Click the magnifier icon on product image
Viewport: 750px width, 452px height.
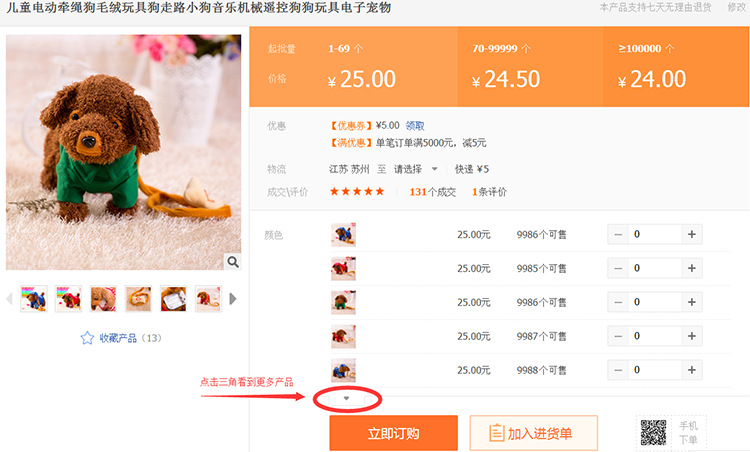tap(233, 262)
